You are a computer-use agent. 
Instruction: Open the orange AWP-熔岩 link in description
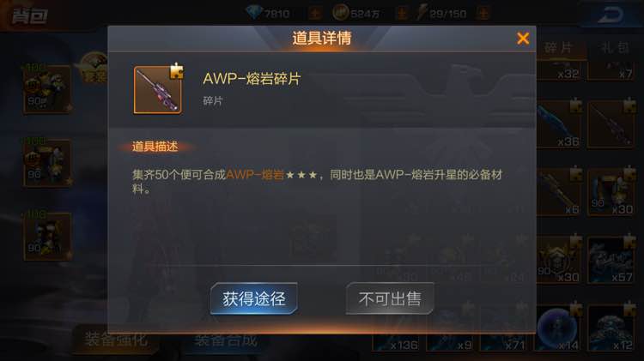click(x=255, y=175)
